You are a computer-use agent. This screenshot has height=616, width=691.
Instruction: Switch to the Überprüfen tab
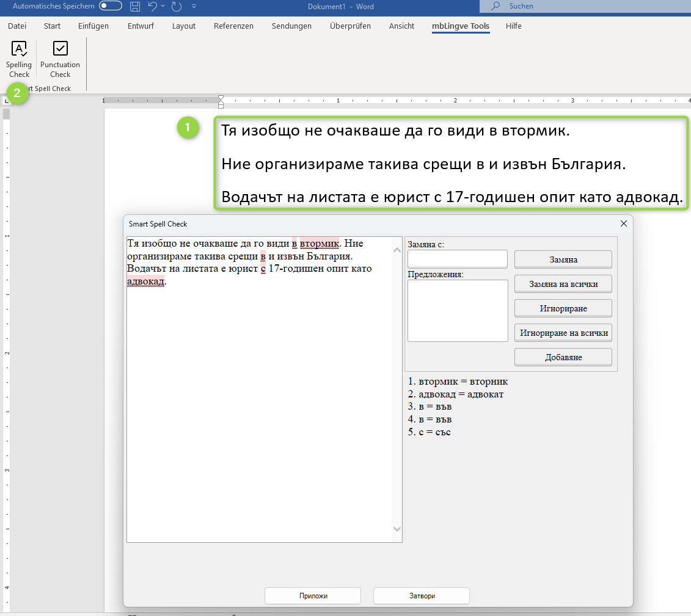tap(350, 26)
